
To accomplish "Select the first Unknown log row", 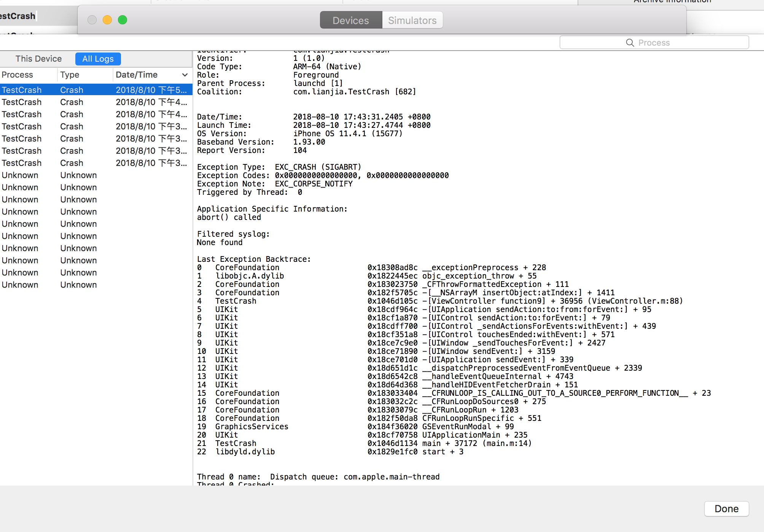I will (96, 175).
